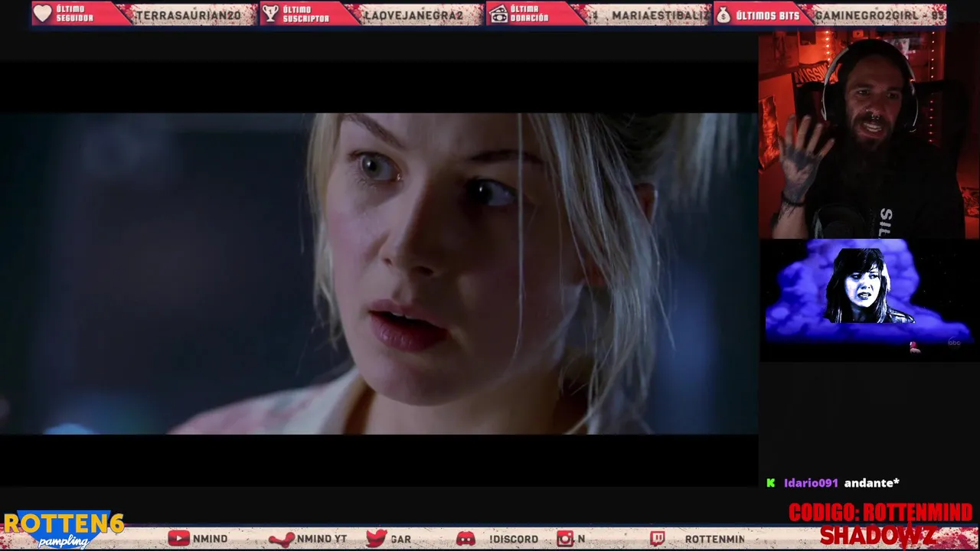Click the streamer webcam feed
The image size is (980, 551).
click(869, 134)
